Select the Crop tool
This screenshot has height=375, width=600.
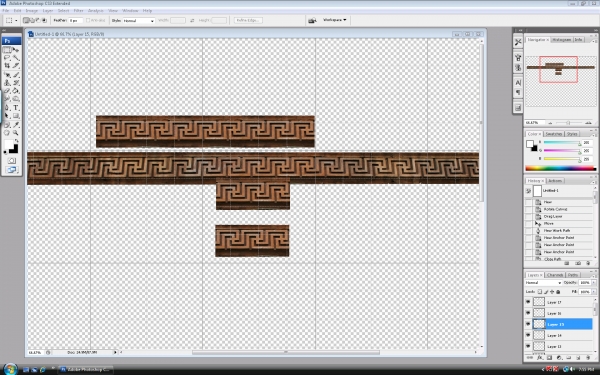click(x=7, y=66)
